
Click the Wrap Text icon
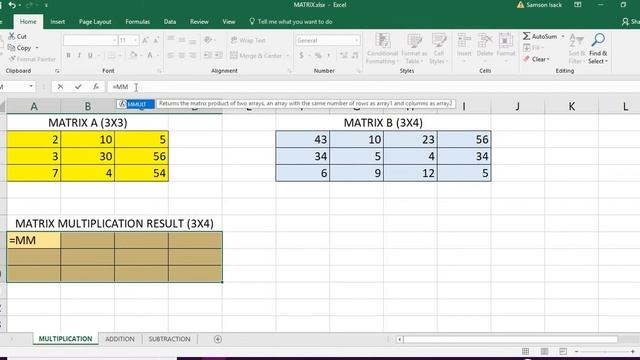(234, 40)
